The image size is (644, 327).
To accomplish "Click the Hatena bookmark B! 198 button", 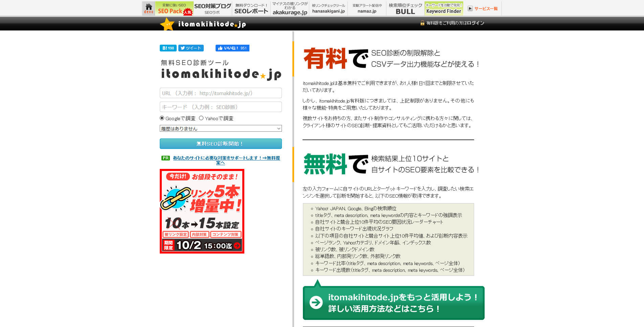I will point(168,48).
